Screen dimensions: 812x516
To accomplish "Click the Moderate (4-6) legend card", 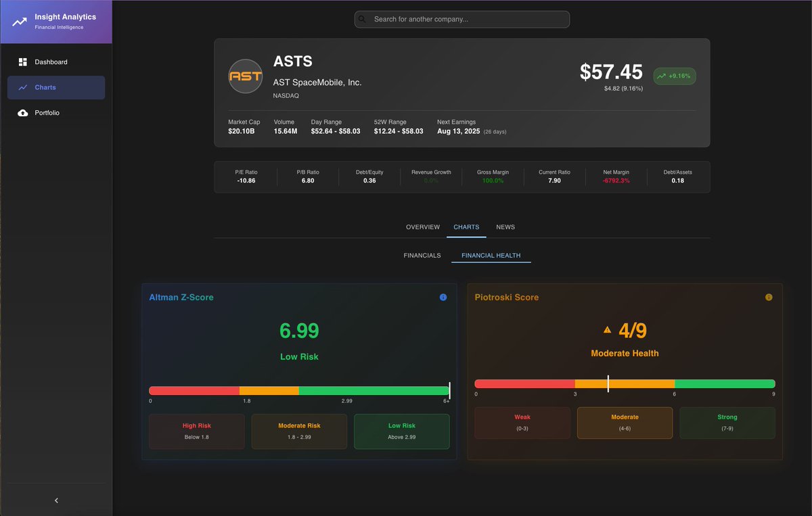I will [x=625, y=423].
